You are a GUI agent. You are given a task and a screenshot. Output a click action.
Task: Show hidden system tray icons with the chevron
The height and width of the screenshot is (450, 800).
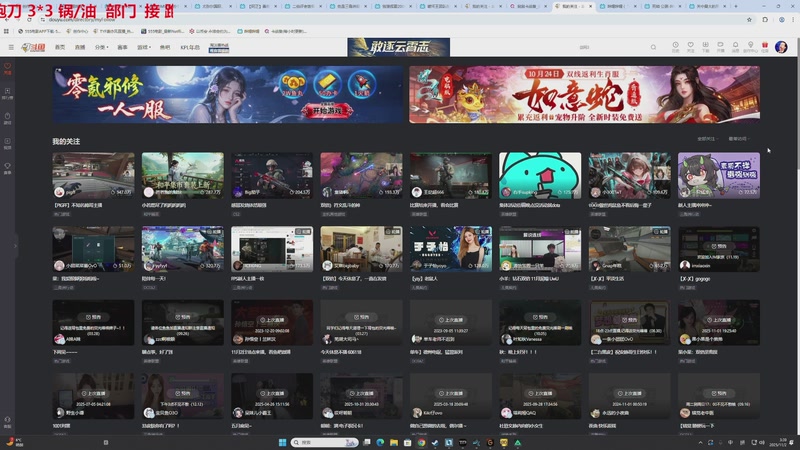coord(700,442)
